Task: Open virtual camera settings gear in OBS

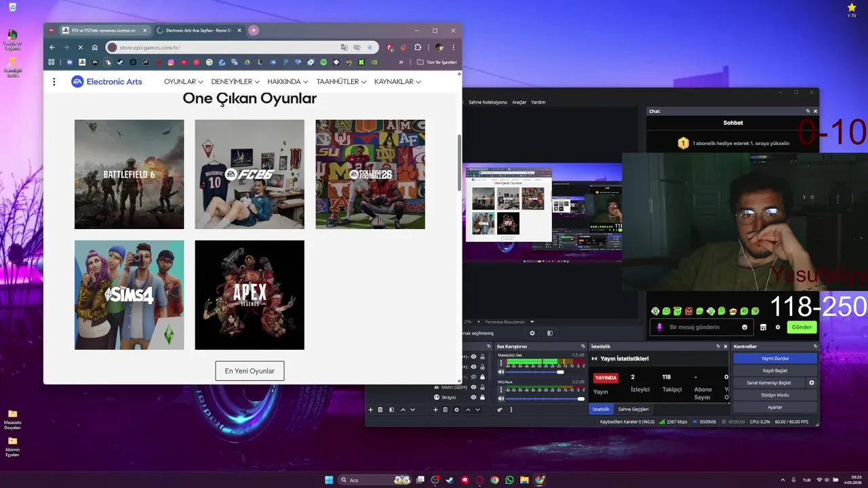Action: (x=812, y=382)
